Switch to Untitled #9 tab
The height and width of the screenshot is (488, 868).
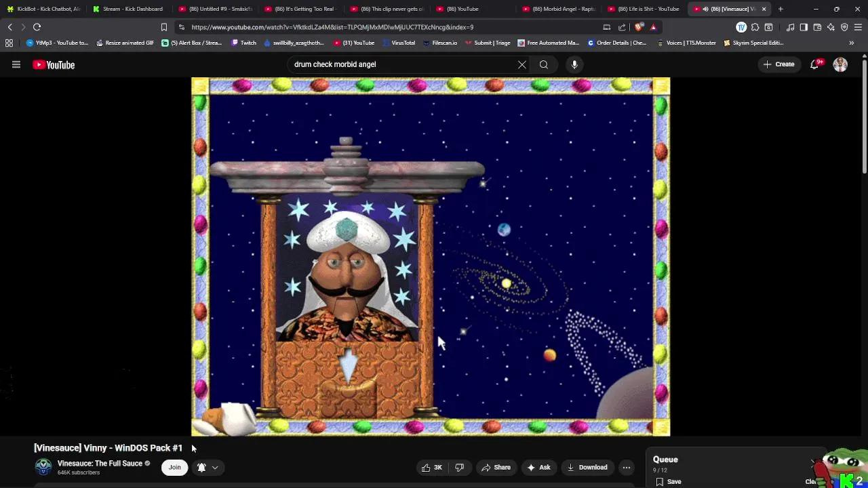215,9
